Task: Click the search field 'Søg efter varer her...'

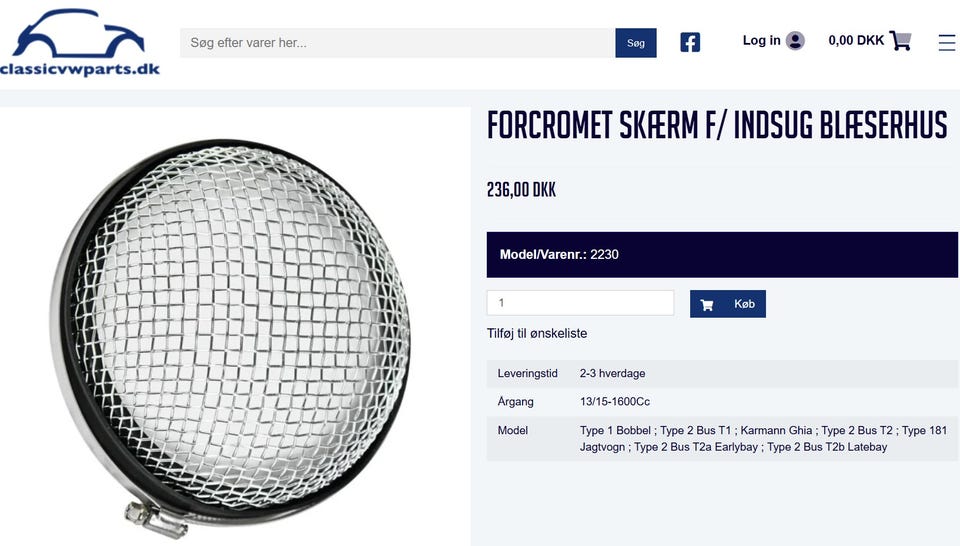Action: pos(397,43)
